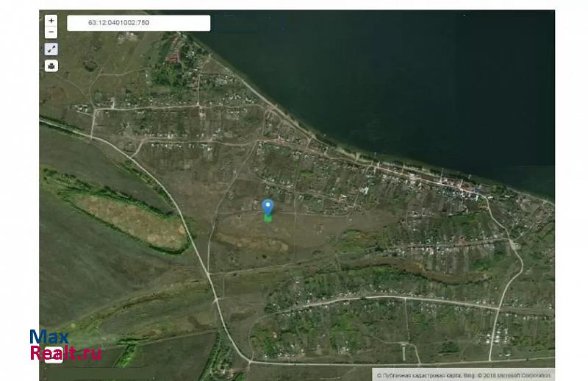Click the dark water reservoir area
This screenshot has width=588, height=381.
click(412, 81)
